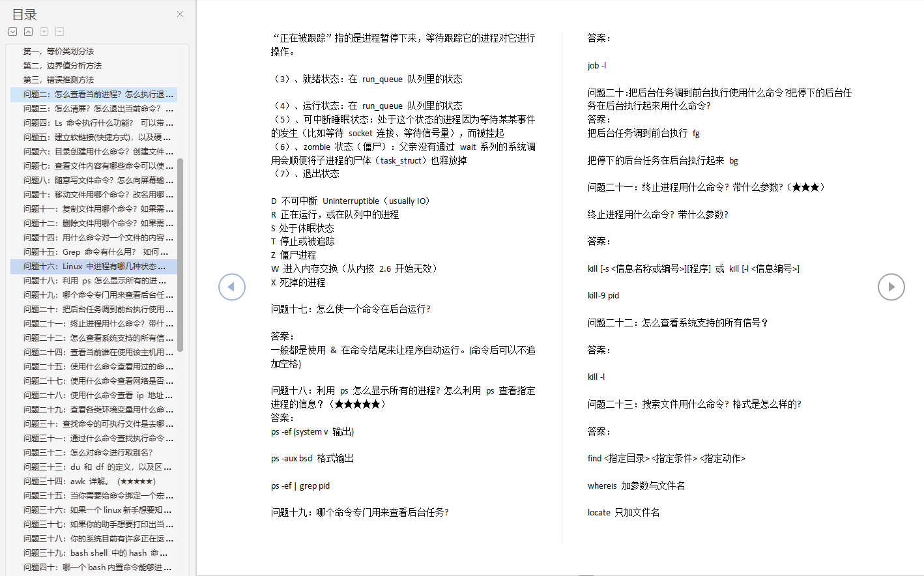
Task: Open 问题三十三：du 和 df 的定义
Action: (x=94, y=467)
